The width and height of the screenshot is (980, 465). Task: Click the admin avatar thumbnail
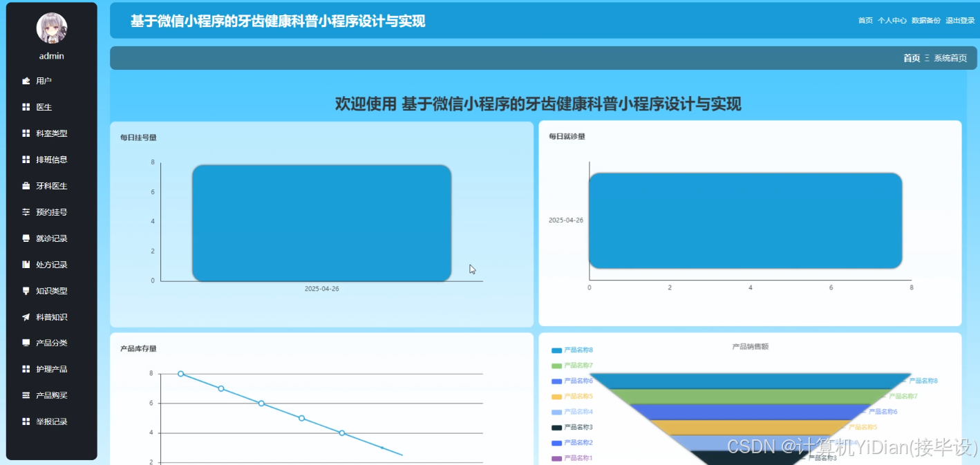tap(51, 28)
